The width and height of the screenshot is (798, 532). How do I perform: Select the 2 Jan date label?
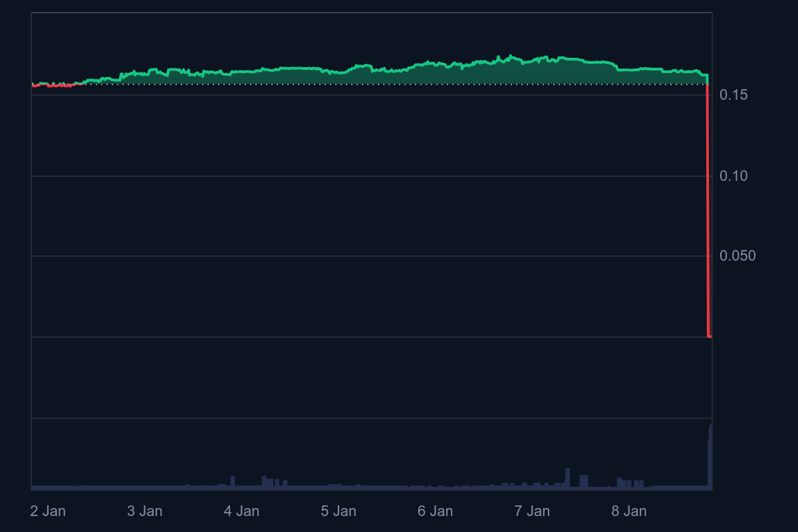pyautogui.click(x=48, y=511)
